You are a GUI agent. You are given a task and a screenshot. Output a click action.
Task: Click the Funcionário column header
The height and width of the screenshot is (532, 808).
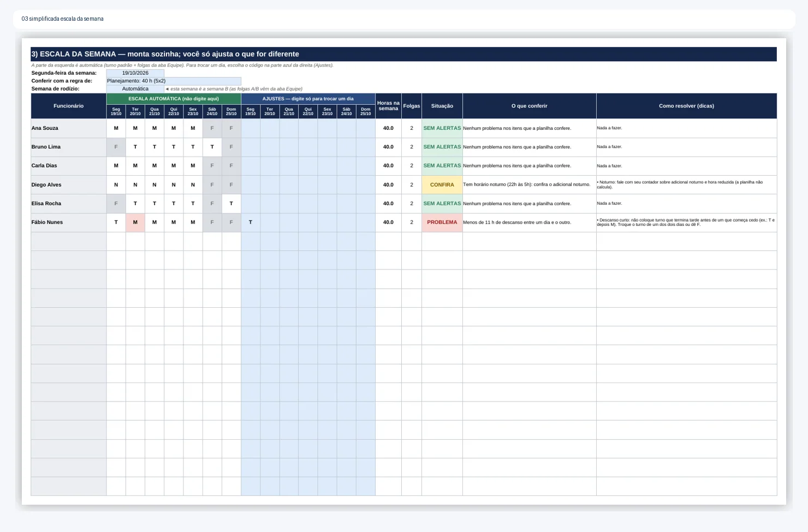pyautogui.click(x=69, y=106)
